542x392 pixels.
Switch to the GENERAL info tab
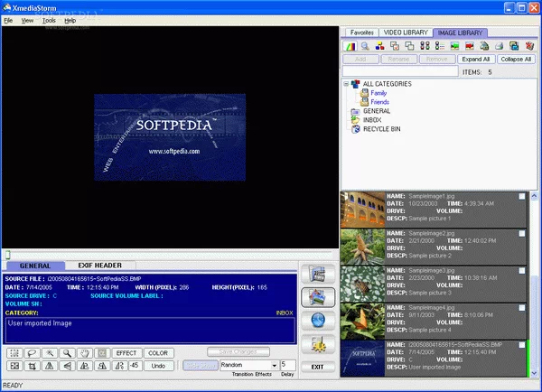click(x=35, y=266)
